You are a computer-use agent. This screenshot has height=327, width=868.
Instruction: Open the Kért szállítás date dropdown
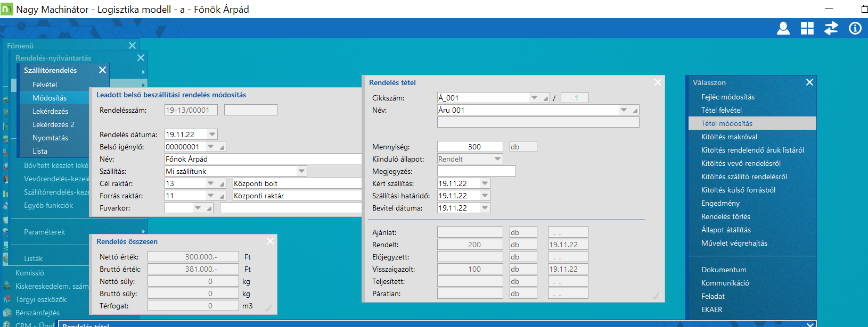[485, 183]
